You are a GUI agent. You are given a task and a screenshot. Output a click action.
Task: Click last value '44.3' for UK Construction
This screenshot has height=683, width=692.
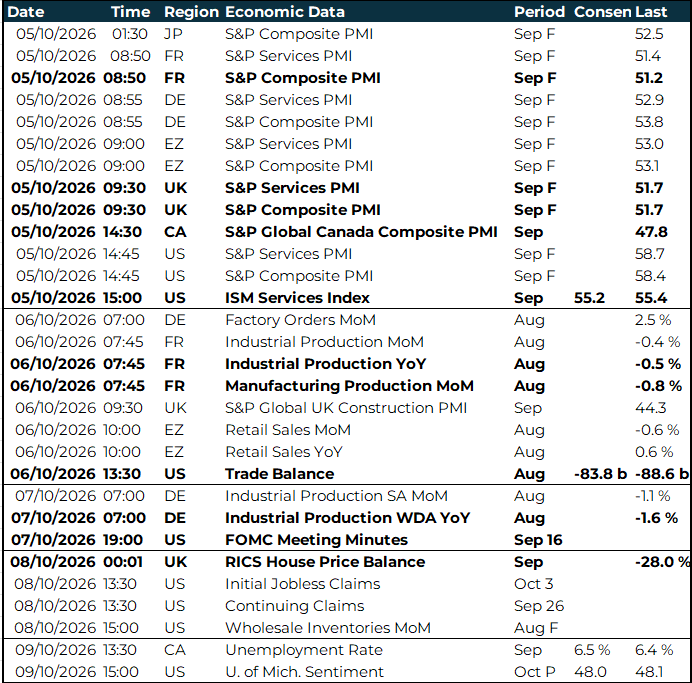[x=650, y=408]
